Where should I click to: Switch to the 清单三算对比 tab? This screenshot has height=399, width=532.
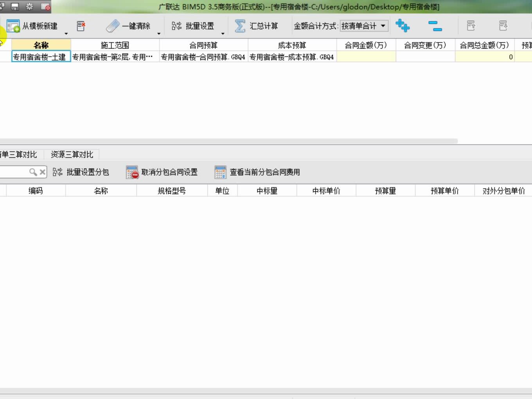coord(20,154)
